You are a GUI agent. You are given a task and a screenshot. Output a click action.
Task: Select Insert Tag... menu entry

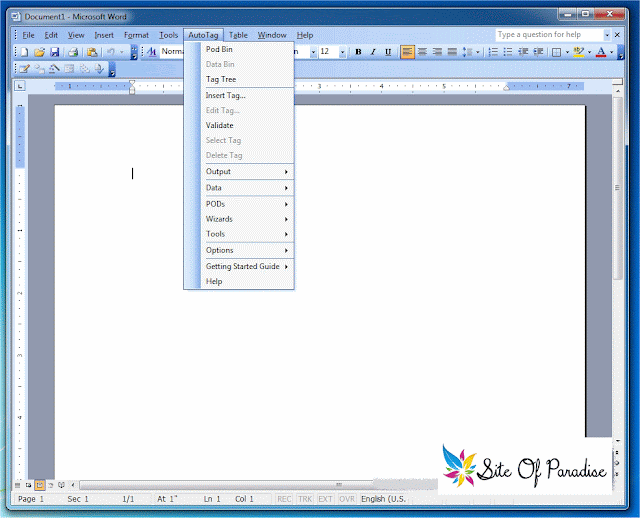[247, 95]
